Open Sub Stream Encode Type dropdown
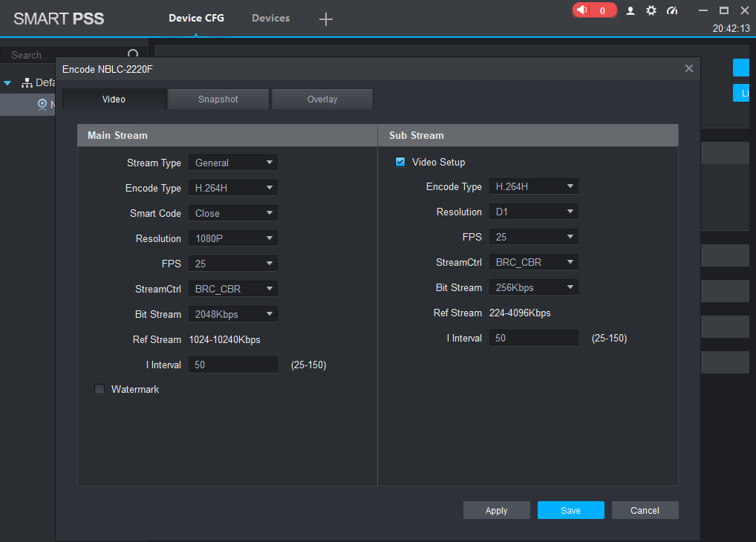 [x=534, y=186]
